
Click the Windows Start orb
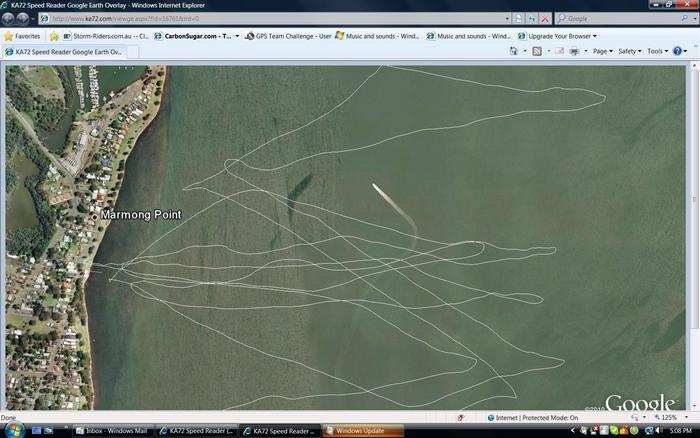pos(10,431)
